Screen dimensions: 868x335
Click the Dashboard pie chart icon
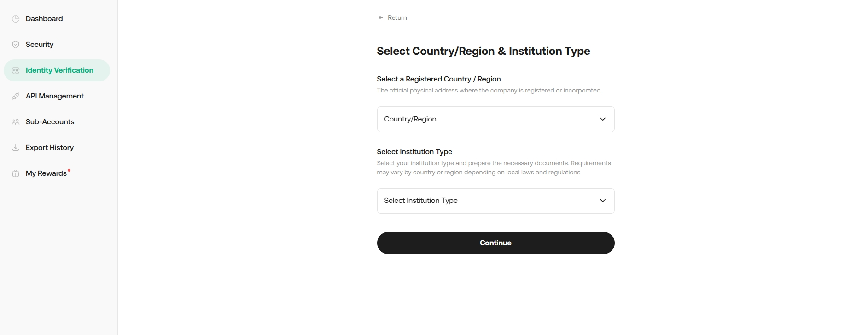[16, 19]
